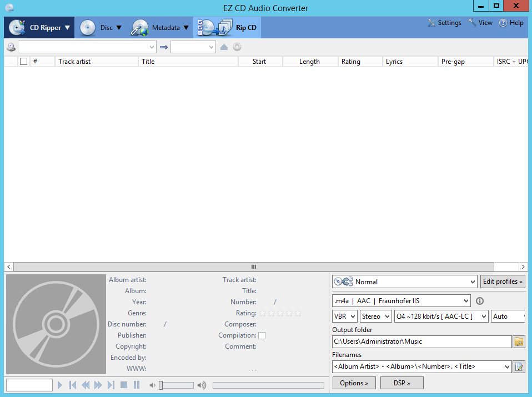Open the View menu

[x=480, y=23]
